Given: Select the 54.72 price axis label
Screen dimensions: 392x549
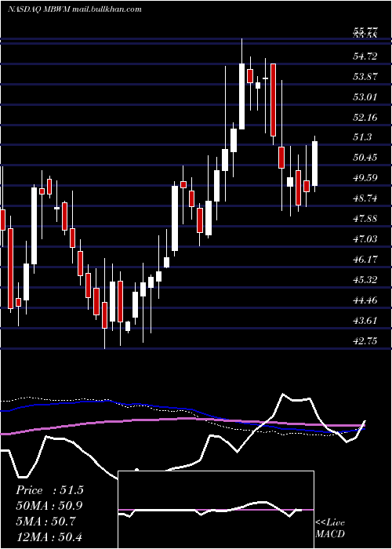Looking at the screenshot, I should [x=365, y=56].
